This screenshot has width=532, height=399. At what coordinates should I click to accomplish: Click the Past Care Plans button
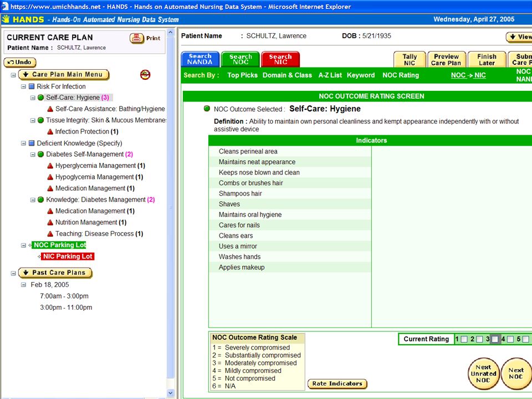coord(55,273)
